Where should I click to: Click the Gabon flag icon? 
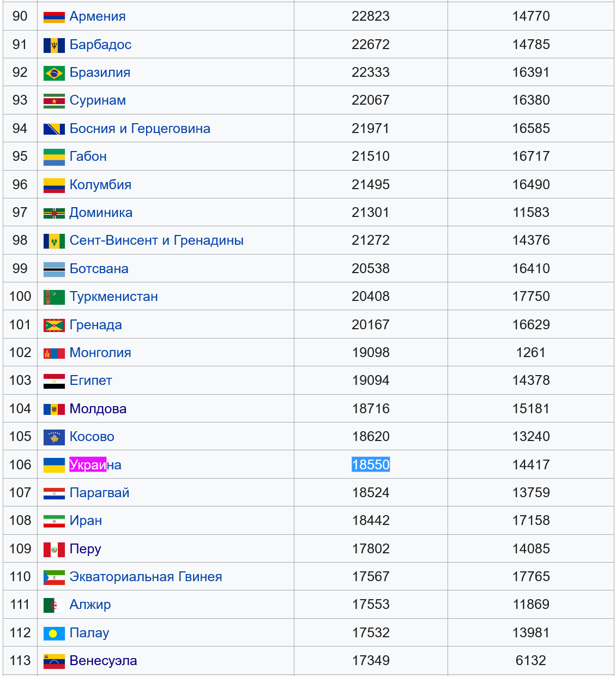coord(54,157)
